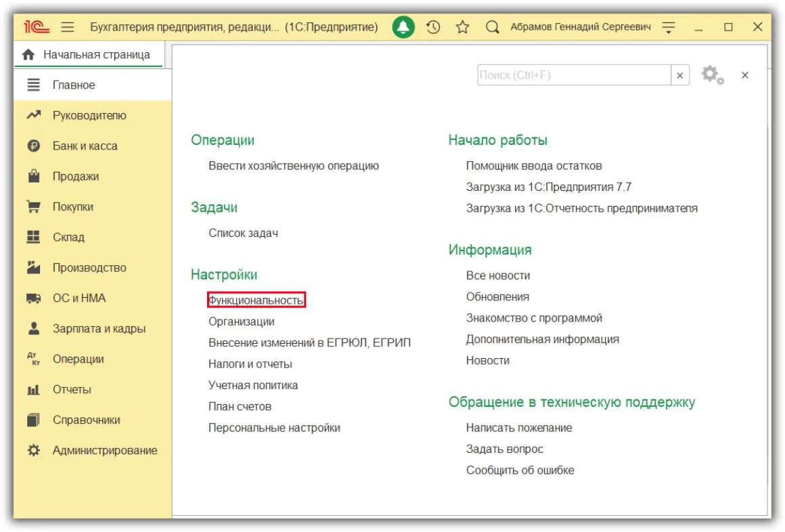Click the green notifications bell icon
Screen dimensions: 785x532
tap(403, 27)
